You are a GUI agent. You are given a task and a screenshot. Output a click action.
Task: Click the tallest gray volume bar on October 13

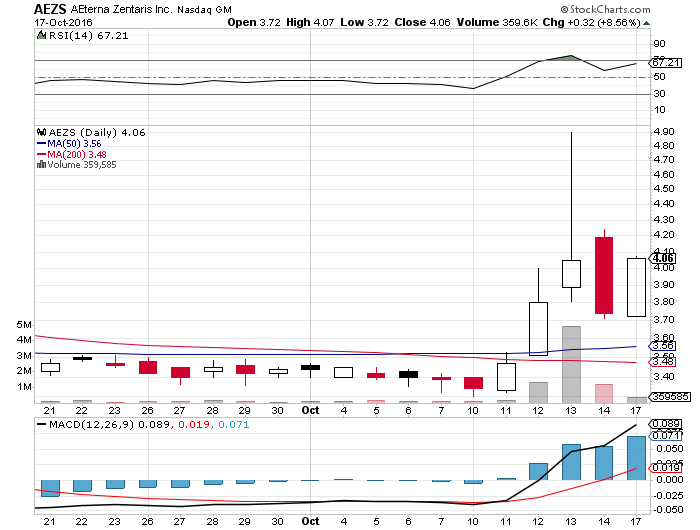pos(571,365)
